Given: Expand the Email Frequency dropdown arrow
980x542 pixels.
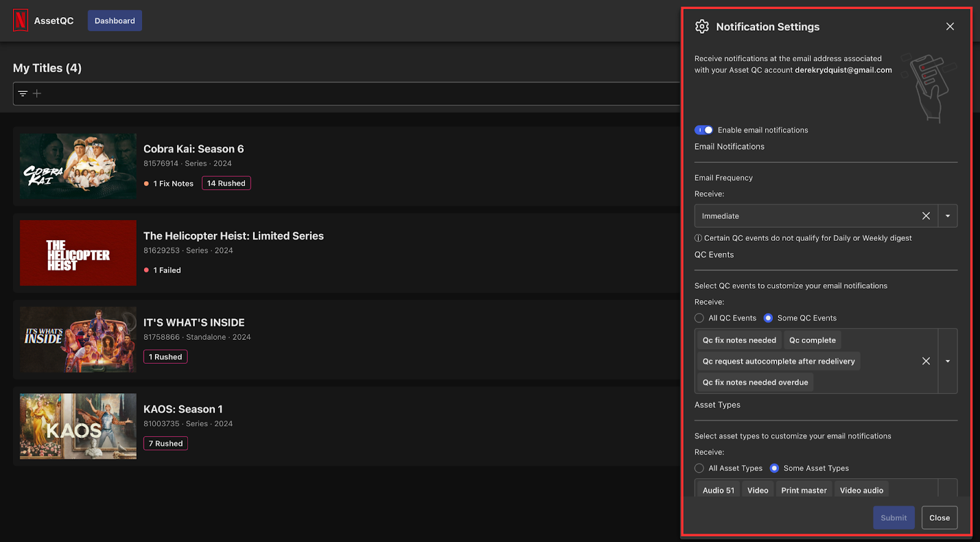Looking at the screenshot, I should pyautogui.click(x=948, y=216).
